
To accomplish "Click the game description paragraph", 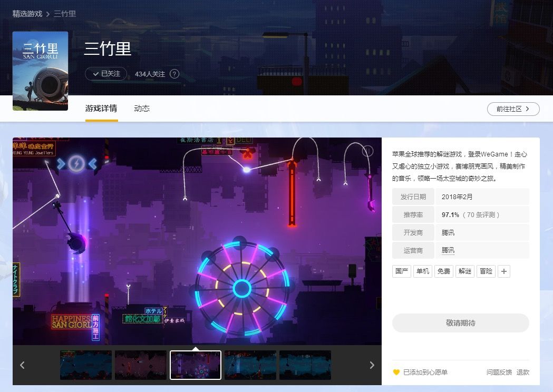I will coord(460,166).
